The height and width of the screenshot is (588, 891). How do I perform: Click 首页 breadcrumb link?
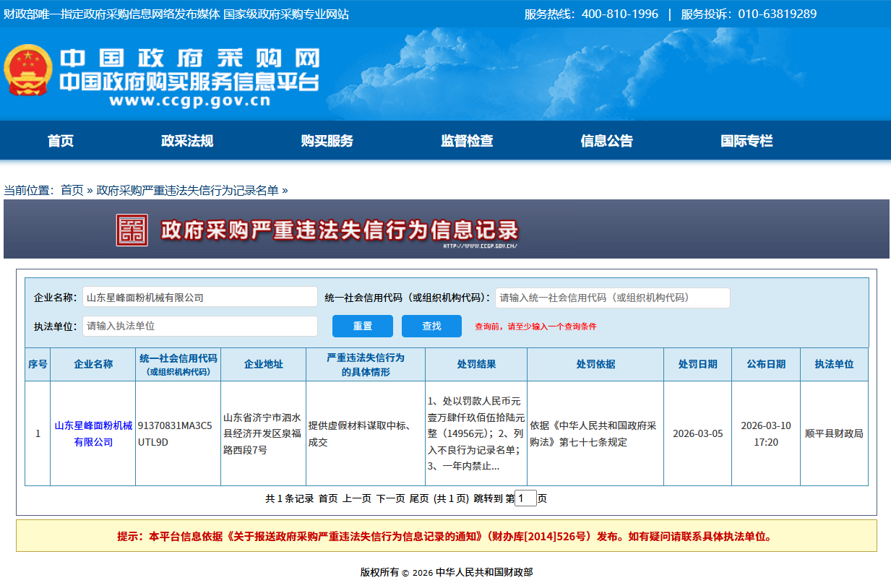72,190
